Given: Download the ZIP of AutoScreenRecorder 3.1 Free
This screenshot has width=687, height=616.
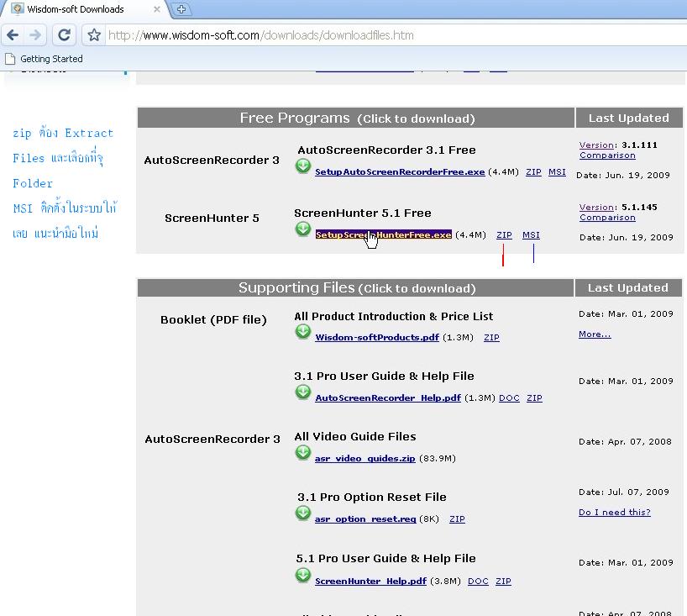Looking at the screenshot, I should coord(533,172).
